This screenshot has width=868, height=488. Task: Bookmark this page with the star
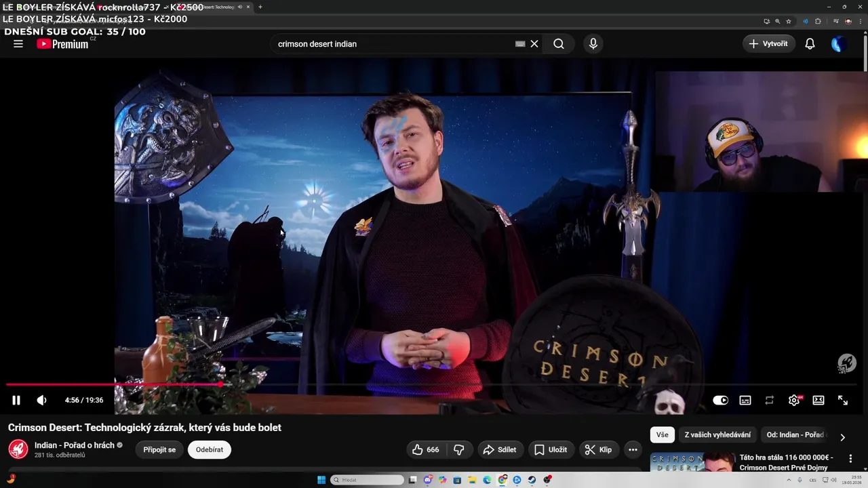point(788,22)
